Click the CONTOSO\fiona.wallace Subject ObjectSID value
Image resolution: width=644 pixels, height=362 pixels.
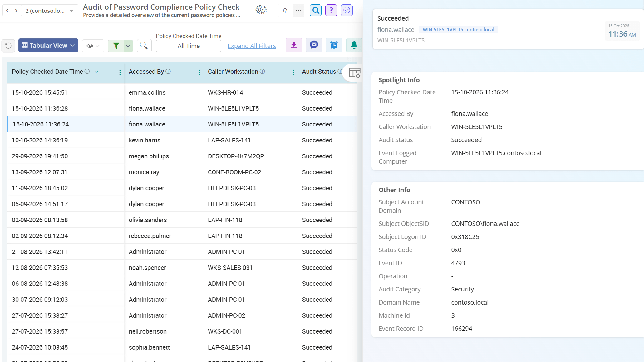point(485,224)
